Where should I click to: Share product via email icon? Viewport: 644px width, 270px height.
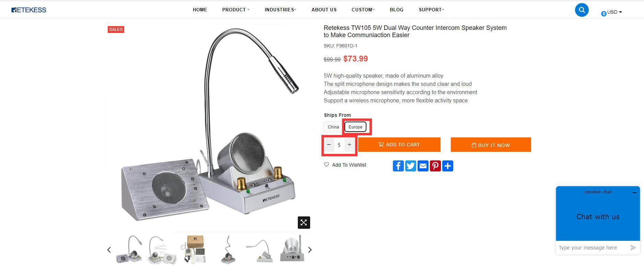(423, 166)
